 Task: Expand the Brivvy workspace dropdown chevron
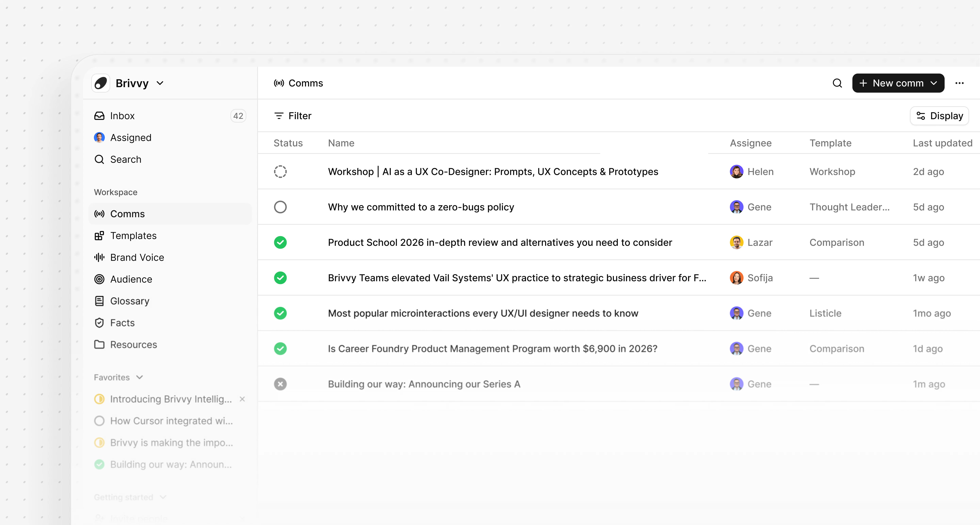[x=160, y=83]
